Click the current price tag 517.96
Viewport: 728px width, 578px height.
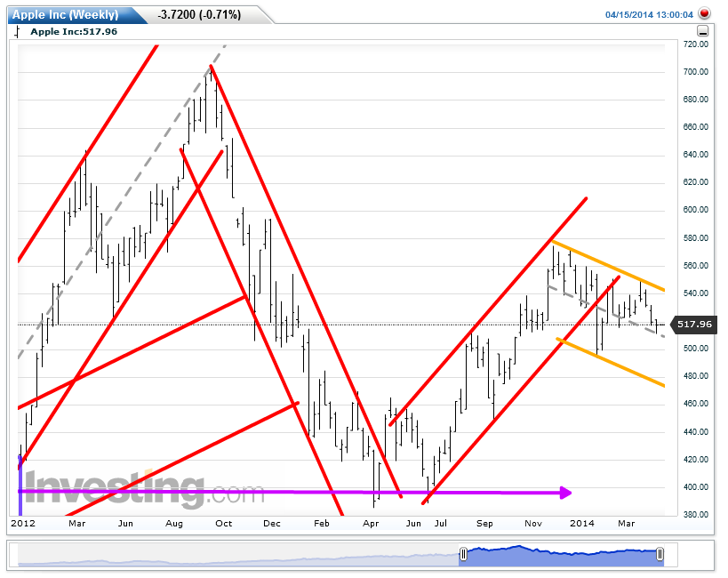[x=694, y=324]
